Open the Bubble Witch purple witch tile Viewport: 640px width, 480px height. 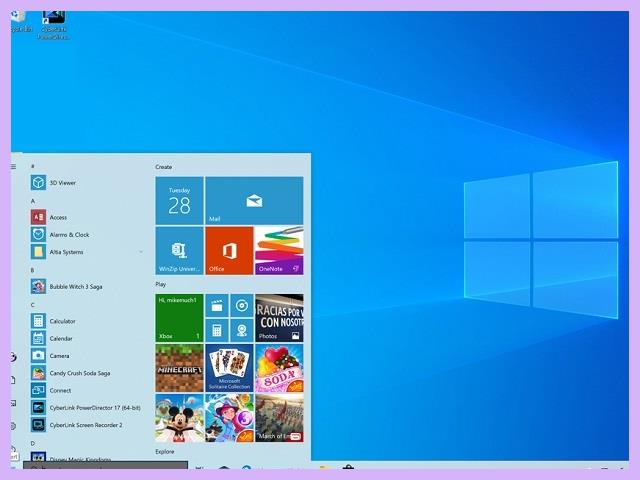click(x=229, y=418)
